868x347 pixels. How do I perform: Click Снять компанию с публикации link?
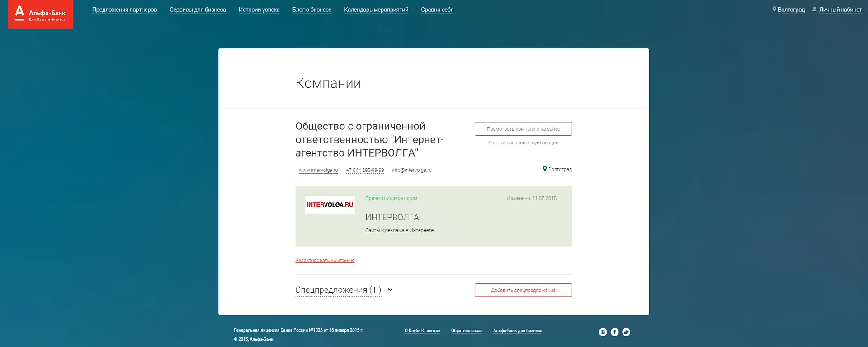tap(523, 143)
